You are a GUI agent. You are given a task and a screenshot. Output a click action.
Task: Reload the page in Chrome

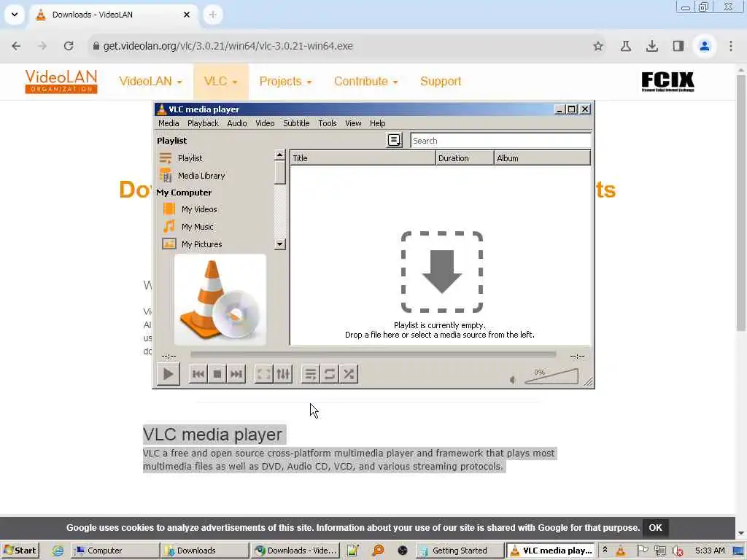pos(69,46)
